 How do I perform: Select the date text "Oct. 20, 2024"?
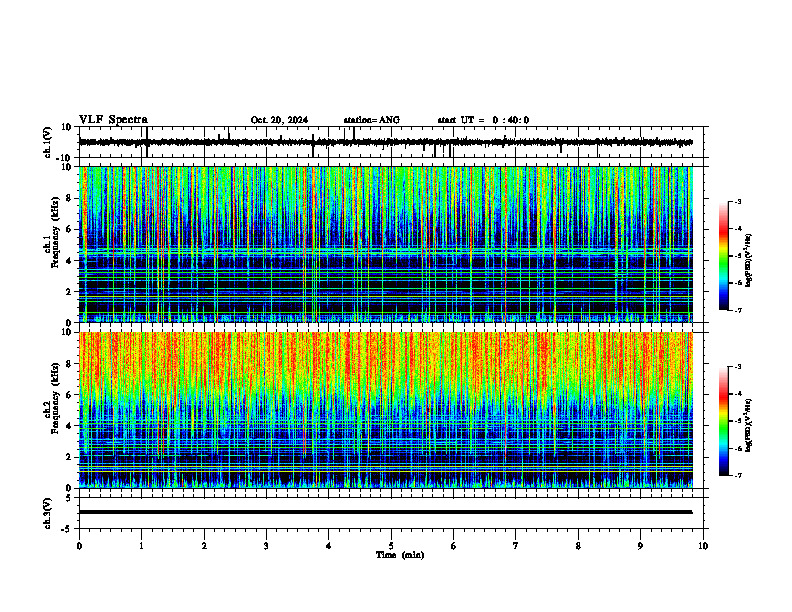(279, 120)
